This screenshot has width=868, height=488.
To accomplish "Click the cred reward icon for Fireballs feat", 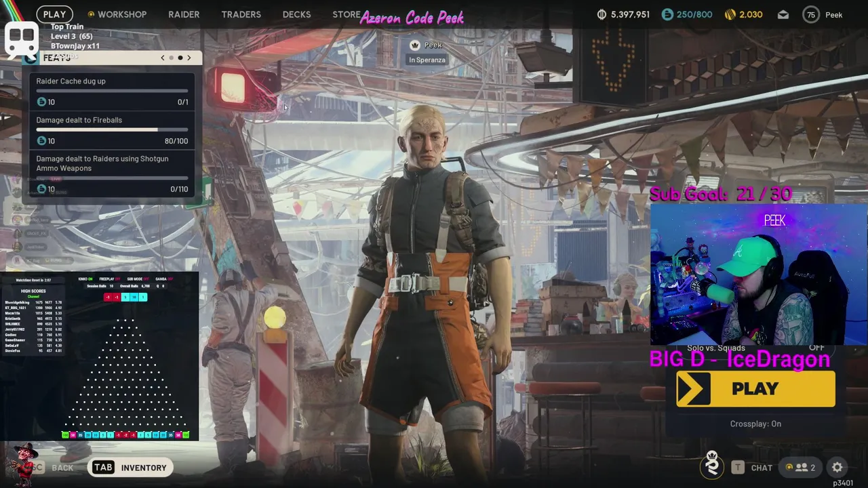I will click(41, 140).
